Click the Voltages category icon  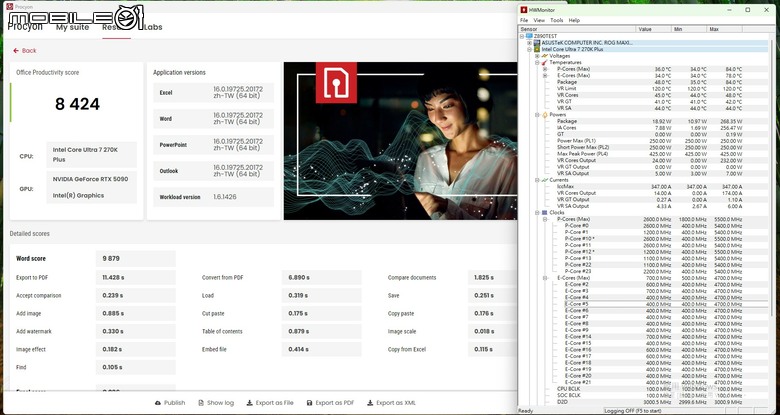[545, 56]
